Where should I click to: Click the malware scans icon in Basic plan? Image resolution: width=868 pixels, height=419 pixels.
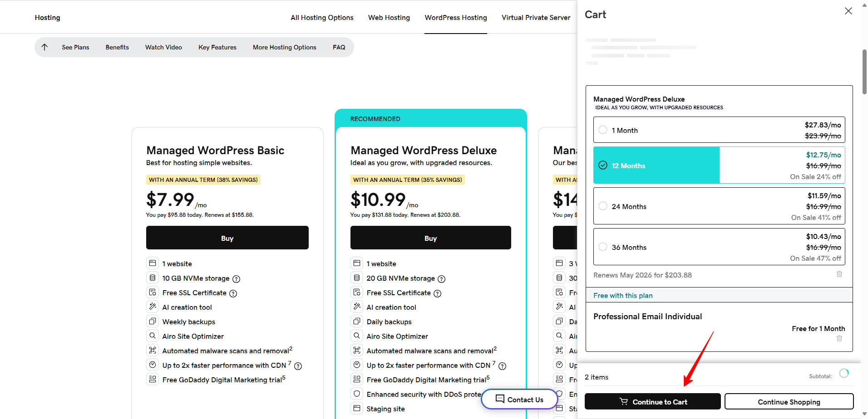point(153,350)
